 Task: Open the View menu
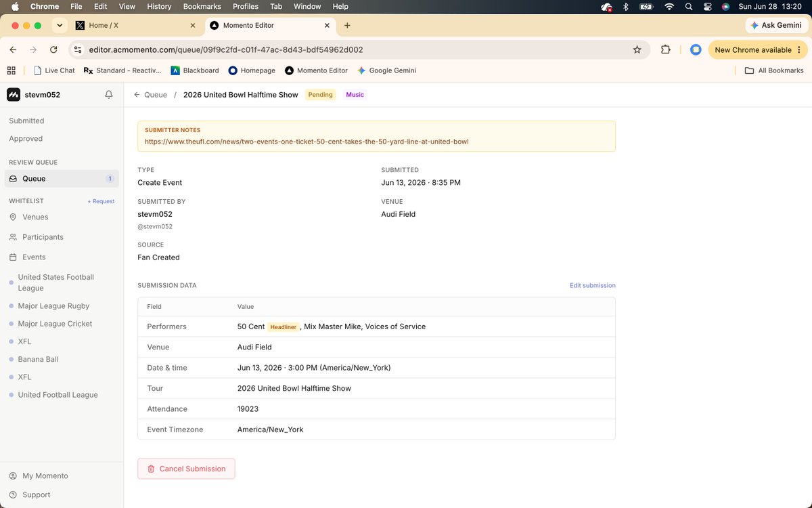pos(127,6)
